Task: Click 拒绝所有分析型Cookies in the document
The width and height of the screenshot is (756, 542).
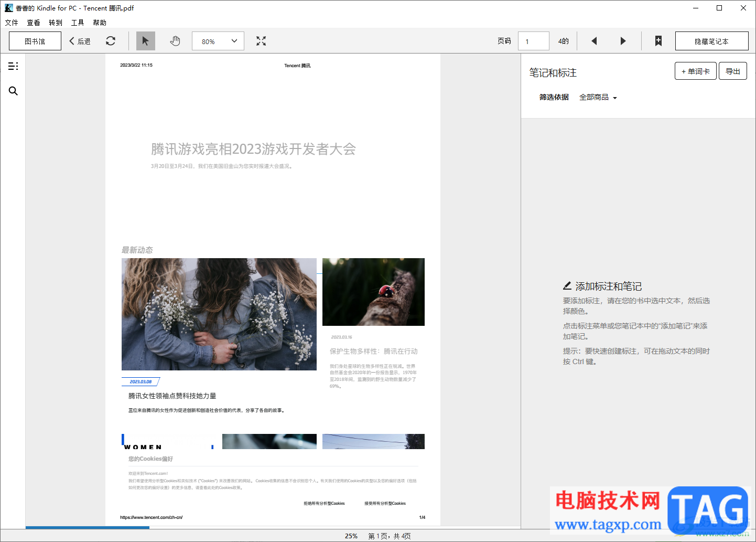Action: pyautogui.click(x=324, y=503)
